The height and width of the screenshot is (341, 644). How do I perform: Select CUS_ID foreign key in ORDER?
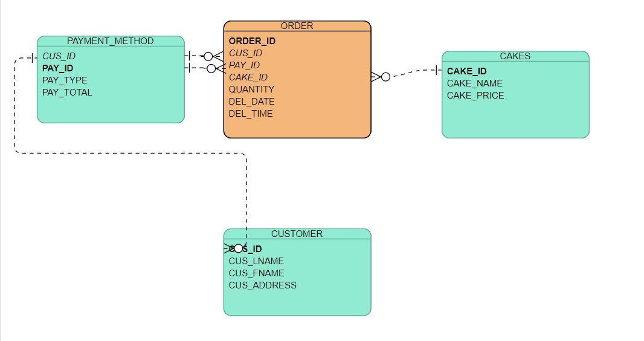[245, 53]
